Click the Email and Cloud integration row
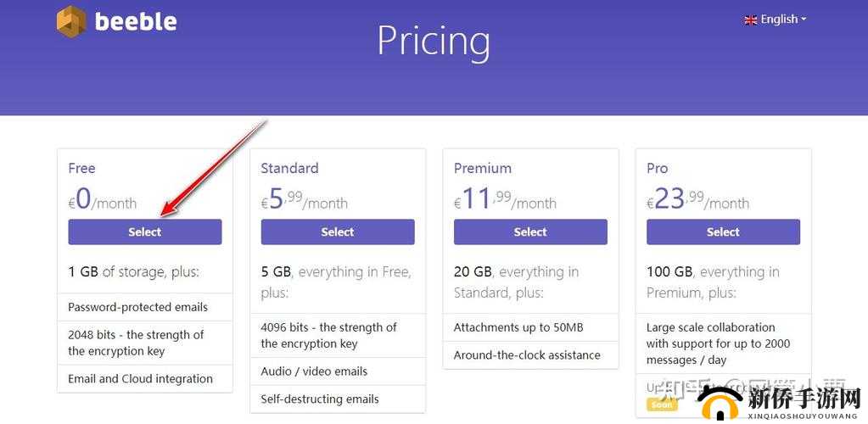The height and width of the screenshot is (424, 868). 141,379
